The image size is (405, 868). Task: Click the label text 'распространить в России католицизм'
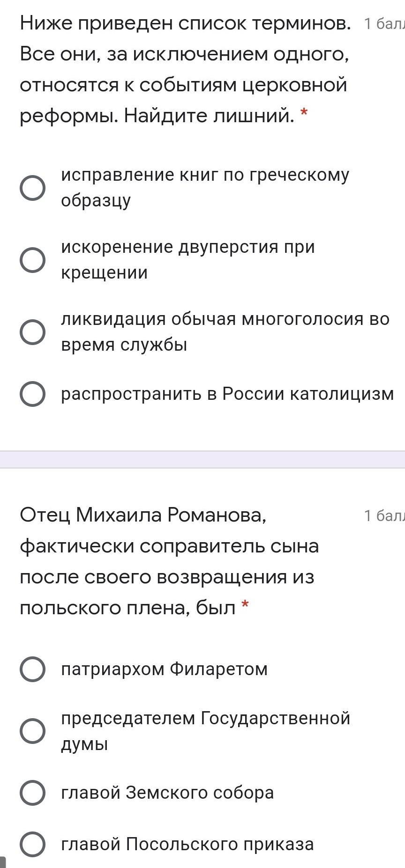tap(227, 394)
